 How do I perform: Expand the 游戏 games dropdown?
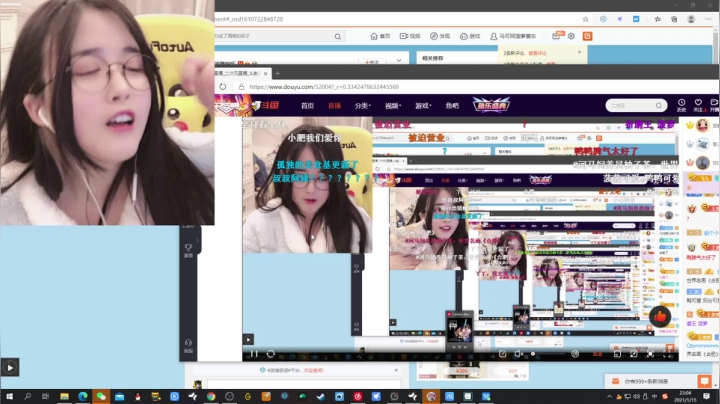(423, 106)
